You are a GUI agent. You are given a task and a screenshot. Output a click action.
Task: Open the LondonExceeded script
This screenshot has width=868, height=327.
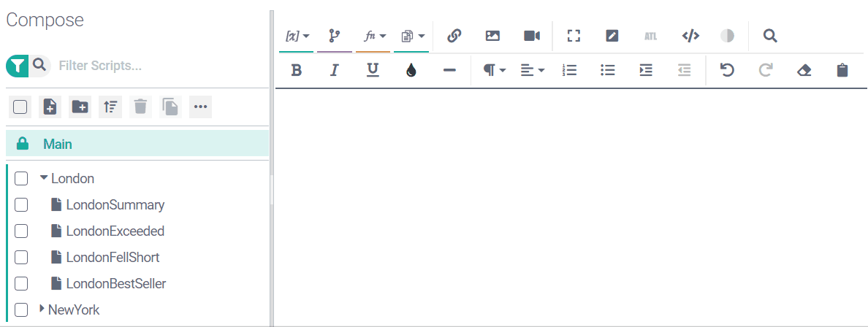tap(115, 231)
